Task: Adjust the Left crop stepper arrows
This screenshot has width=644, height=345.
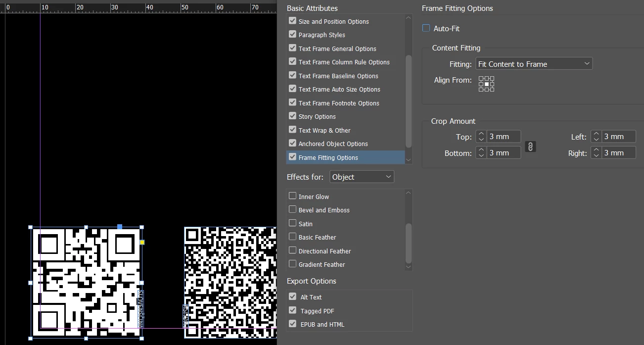Action: point(596,137)
